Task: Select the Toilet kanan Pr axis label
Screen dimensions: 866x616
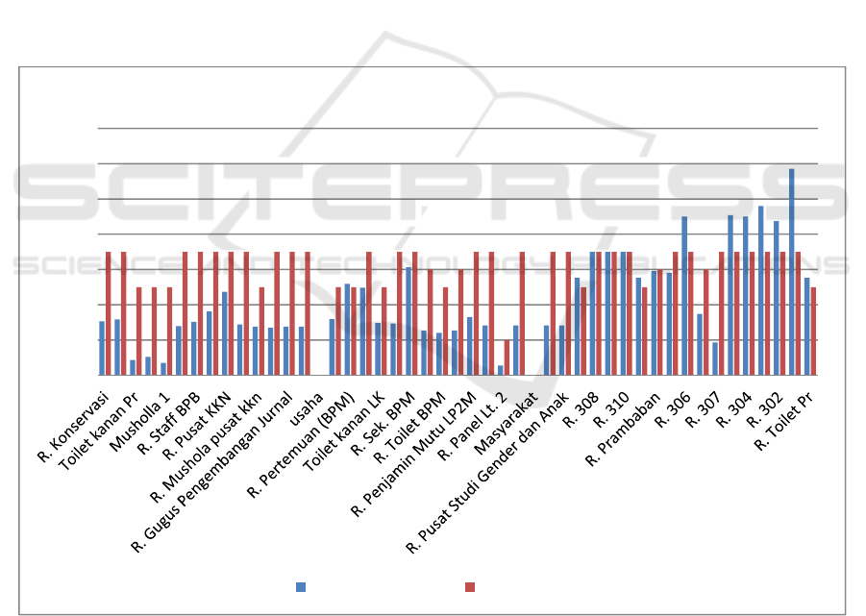Action: [x=99, y=424]
